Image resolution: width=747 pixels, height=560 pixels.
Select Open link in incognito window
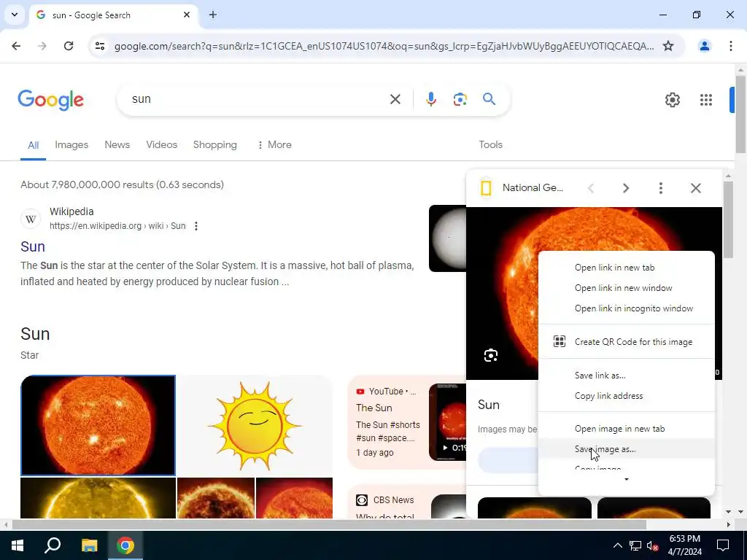(x=627, y=308)
